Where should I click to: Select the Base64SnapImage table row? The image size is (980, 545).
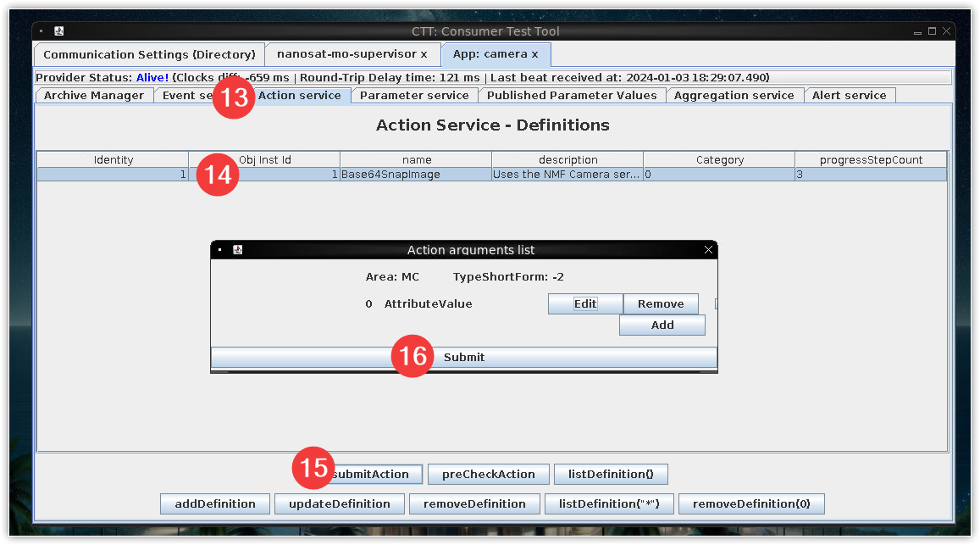(x=415, y=175)
